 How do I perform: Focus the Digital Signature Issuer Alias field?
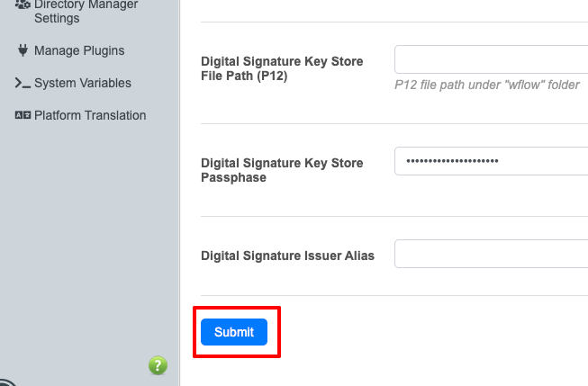coord(492,254)
